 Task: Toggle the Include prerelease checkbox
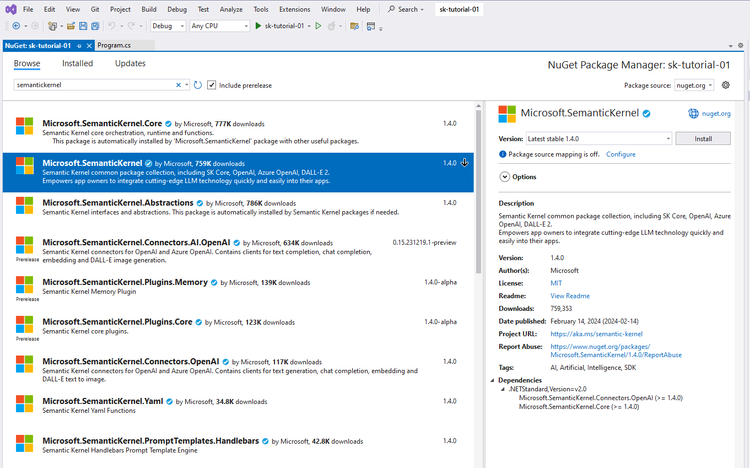[x=212, y=86]
